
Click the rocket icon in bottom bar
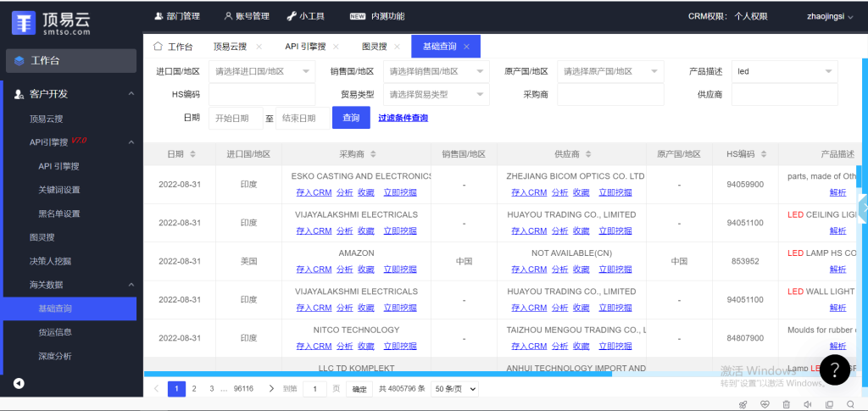tap(743, 404)
